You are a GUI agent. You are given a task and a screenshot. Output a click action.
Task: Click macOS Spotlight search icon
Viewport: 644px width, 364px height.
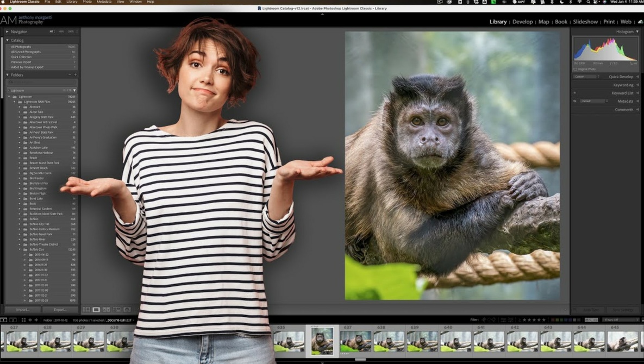[588, 2]
